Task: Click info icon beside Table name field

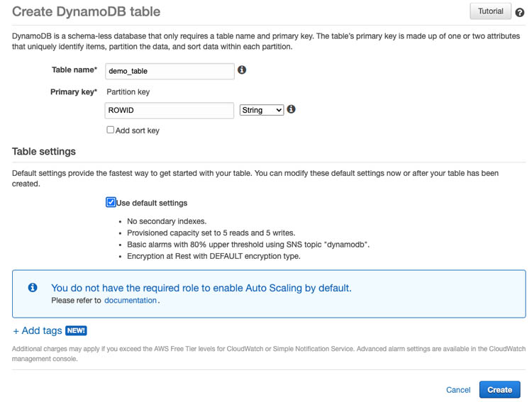Action: 242,69
